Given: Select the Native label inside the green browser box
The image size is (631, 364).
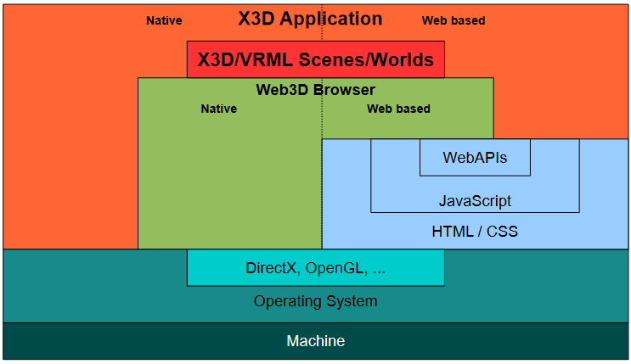Looking at the screenshot, I should coord(218,109).
